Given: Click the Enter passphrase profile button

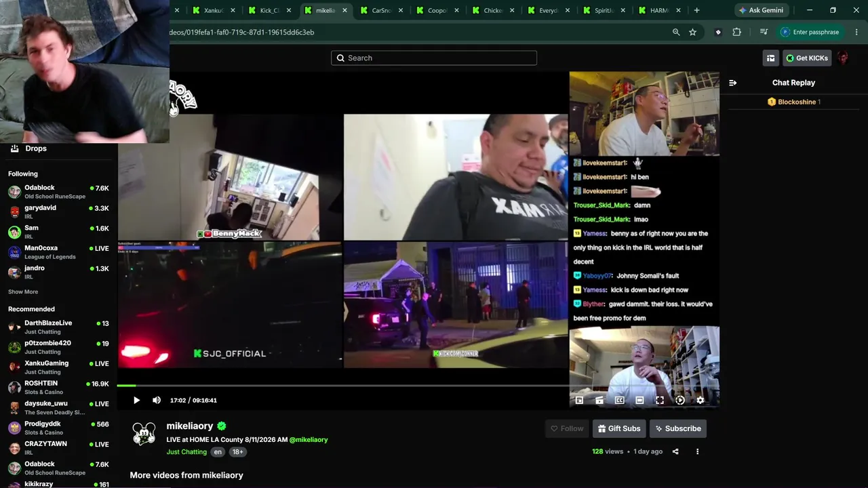Looking at the screenshot, I should click(810, 32).
